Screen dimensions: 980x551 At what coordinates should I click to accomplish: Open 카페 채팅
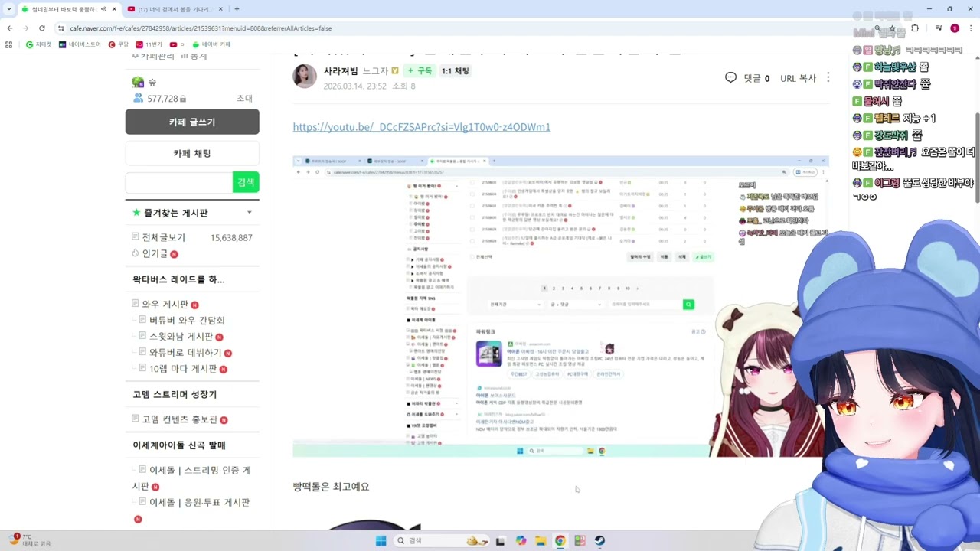(192, 153)
